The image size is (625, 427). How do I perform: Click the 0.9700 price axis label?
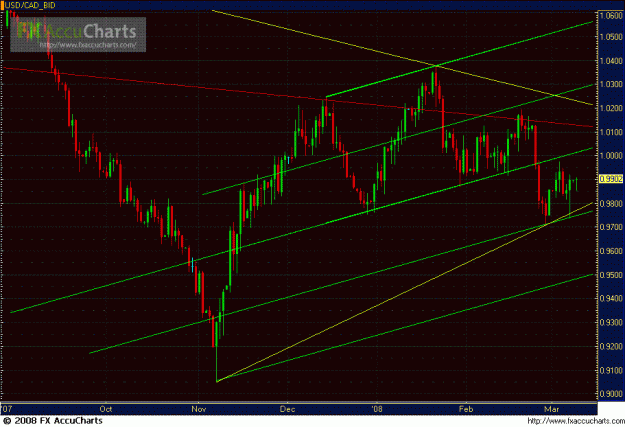[611, 227]
